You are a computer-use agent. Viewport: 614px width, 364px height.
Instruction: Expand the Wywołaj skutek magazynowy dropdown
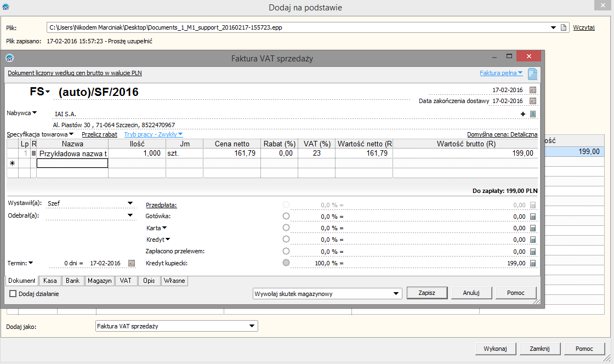pyautogui.click(x=397, y=294)
